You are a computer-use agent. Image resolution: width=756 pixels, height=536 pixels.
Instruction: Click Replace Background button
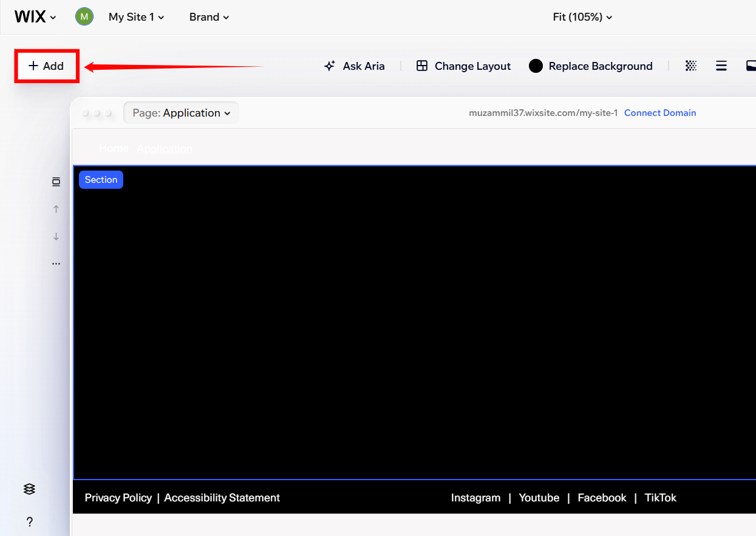tap(590, 66)
